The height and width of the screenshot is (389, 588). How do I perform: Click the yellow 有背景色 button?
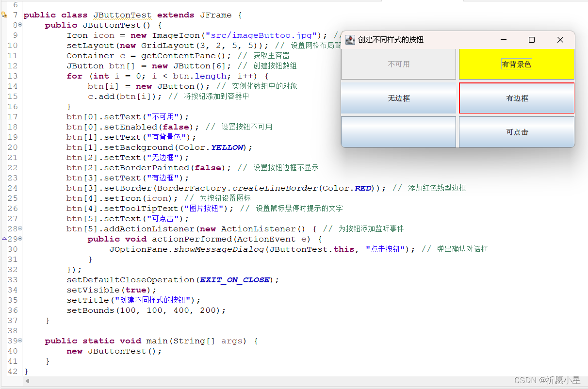click(x=516, y=64)
